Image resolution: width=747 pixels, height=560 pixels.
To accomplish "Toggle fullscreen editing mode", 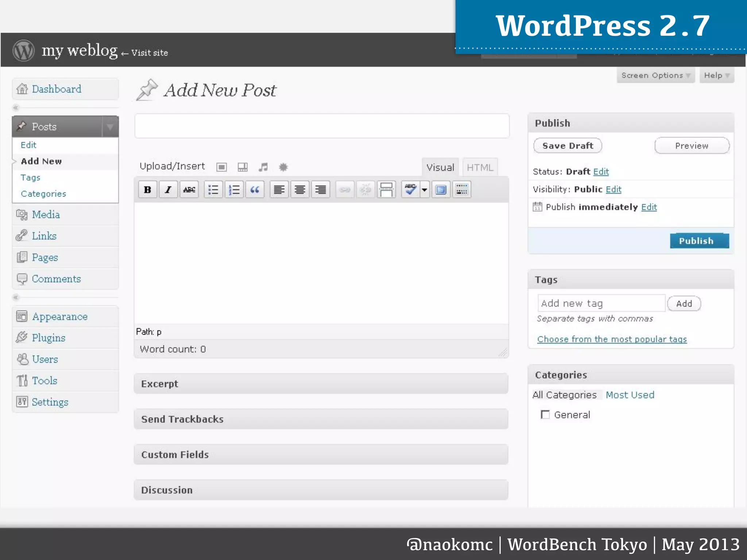I will pos(441,190).
